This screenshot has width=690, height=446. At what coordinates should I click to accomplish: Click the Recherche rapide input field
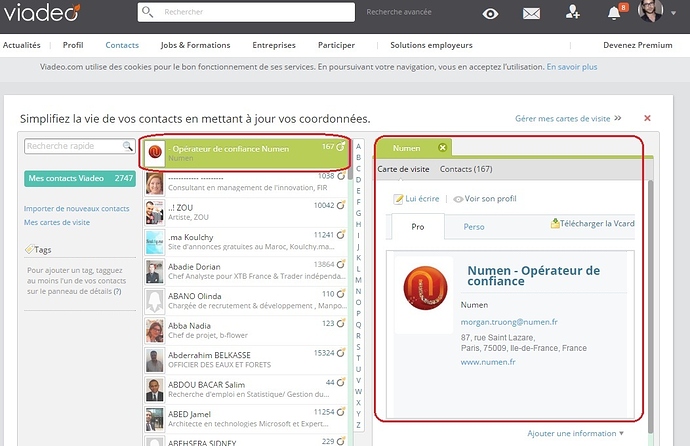[79, 146]
